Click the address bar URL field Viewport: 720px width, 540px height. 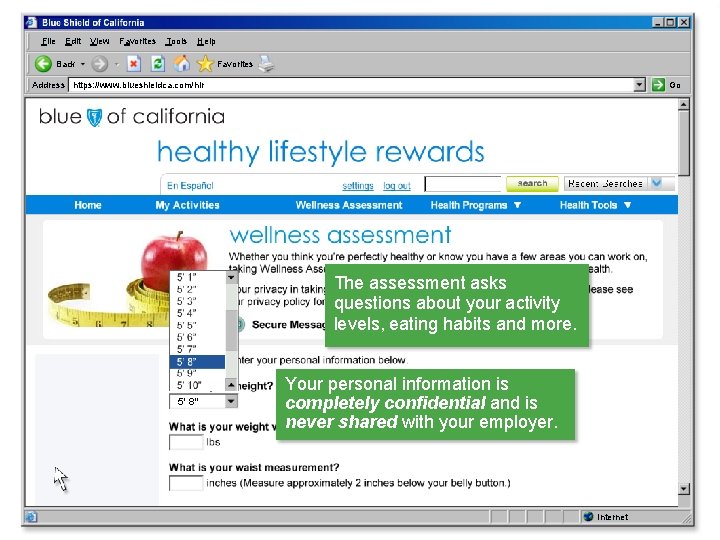coord(351,85)
